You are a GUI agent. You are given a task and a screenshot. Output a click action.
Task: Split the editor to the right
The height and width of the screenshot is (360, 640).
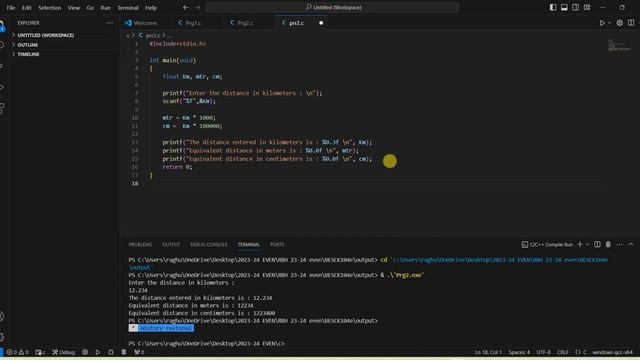631,23
